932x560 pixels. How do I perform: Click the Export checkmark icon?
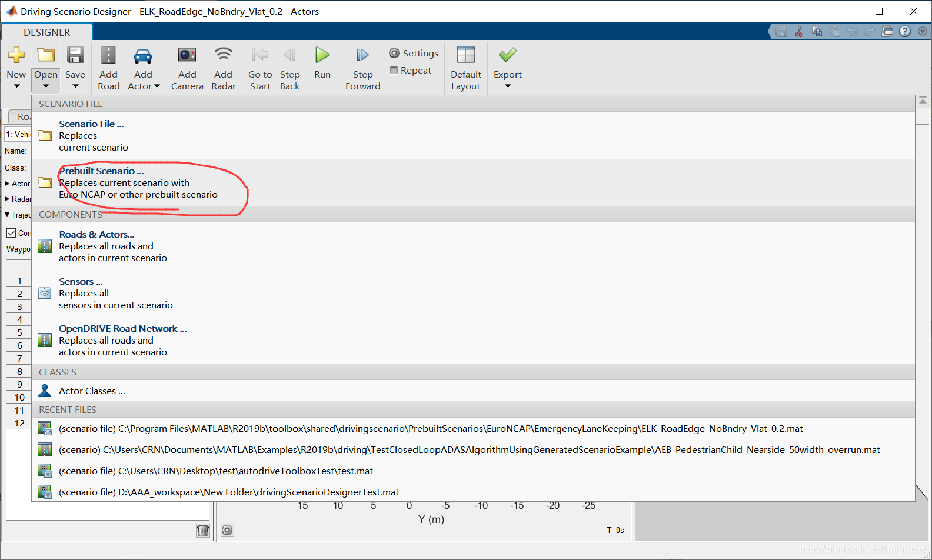[508, 55]
